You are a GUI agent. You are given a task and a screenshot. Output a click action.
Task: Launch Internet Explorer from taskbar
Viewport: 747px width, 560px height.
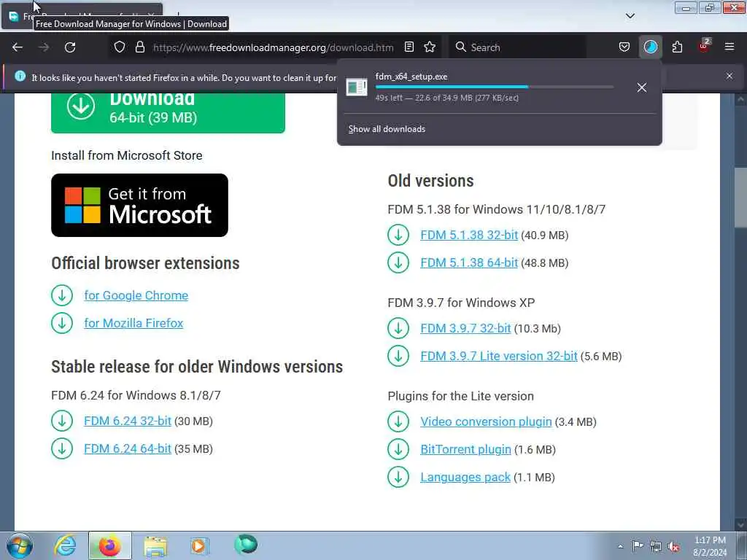pyautogui.click(x=65, y=545)
